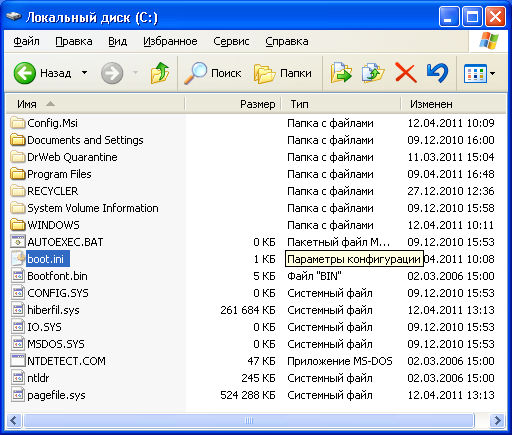Click the 5 КБ size cell
The width and height of the screenshot is (512, 435).
[x=264, y=276]
